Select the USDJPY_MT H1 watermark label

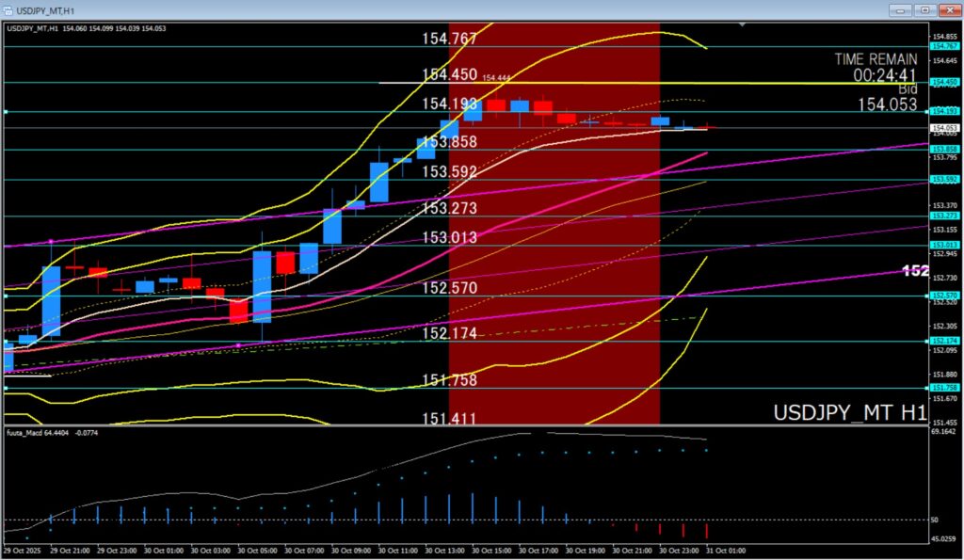tap(849, 412)
